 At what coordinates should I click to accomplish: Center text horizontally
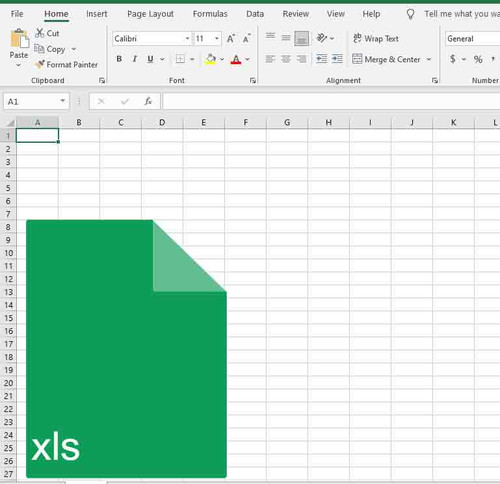[286, 59]
